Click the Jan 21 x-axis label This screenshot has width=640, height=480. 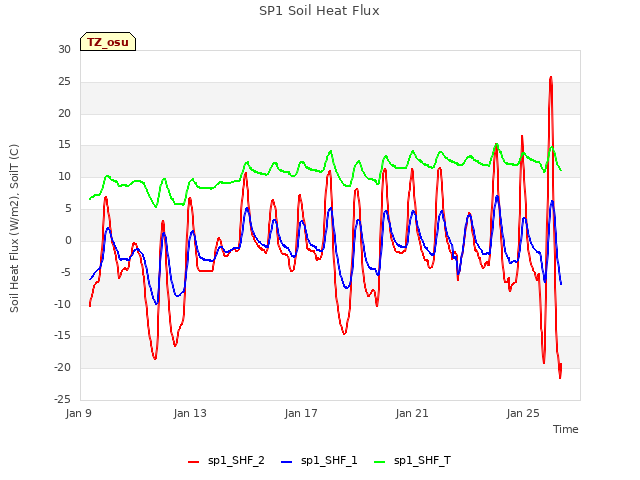point(412,413)
